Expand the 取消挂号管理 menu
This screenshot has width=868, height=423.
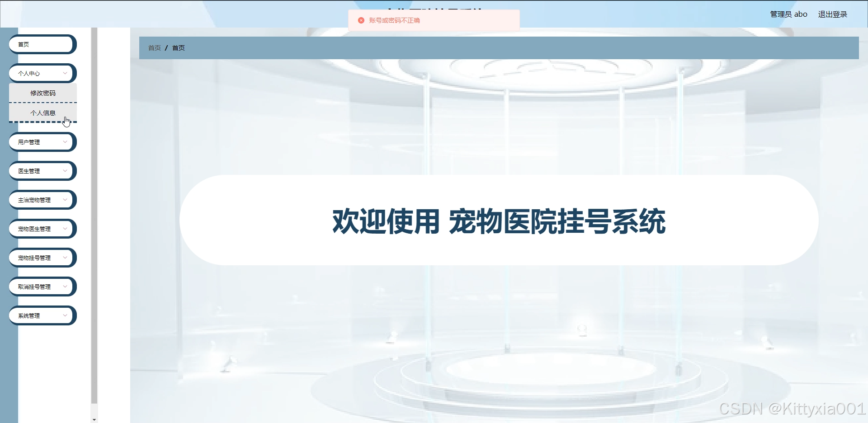(42, 287)
